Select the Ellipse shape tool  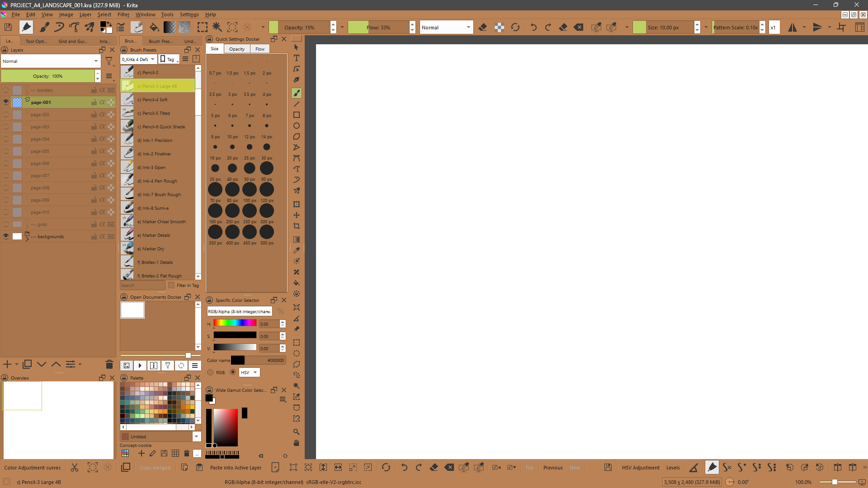297,126
